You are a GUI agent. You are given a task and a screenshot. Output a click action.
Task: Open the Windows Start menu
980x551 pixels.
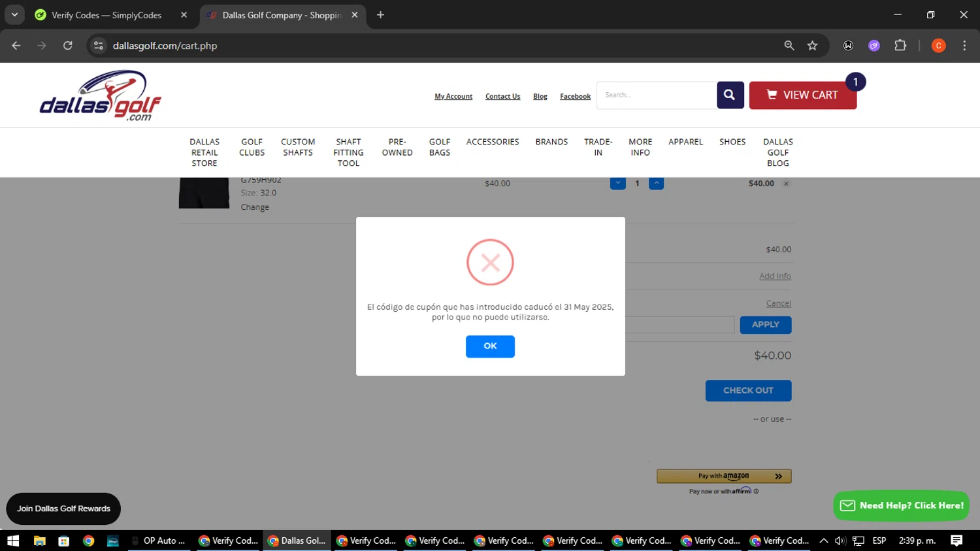pyautogui.click(x=13, y=541)
